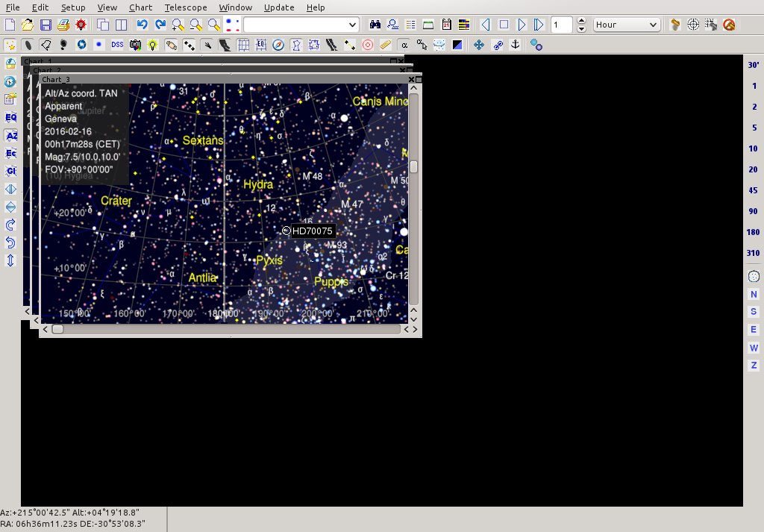Decrease the time step with down arrow
Viewport: 764px width, 532px height.
580,29
